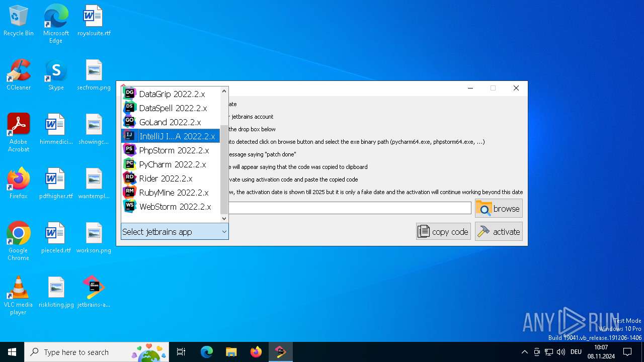Pick the highlighted IntelliJ IDEA 2022.2.x entry
The image size is (644, 362).
point(171,136)
